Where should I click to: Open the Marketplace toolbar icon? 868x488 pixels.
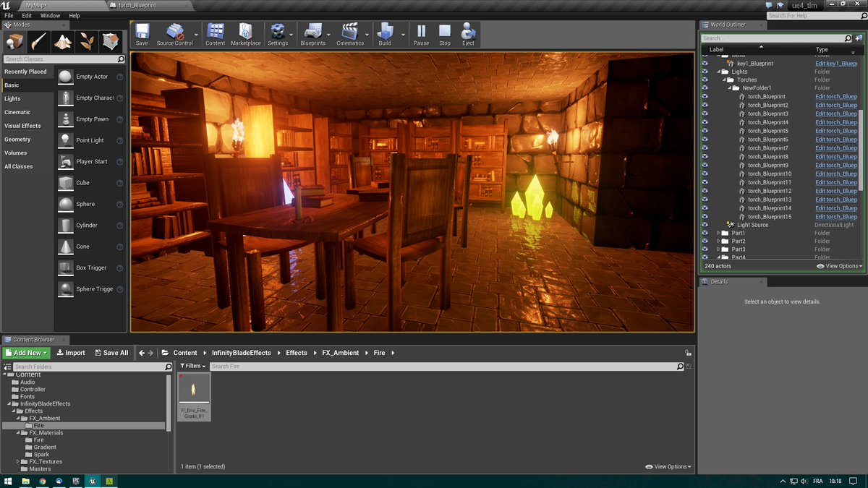click(x=245, y=31)
